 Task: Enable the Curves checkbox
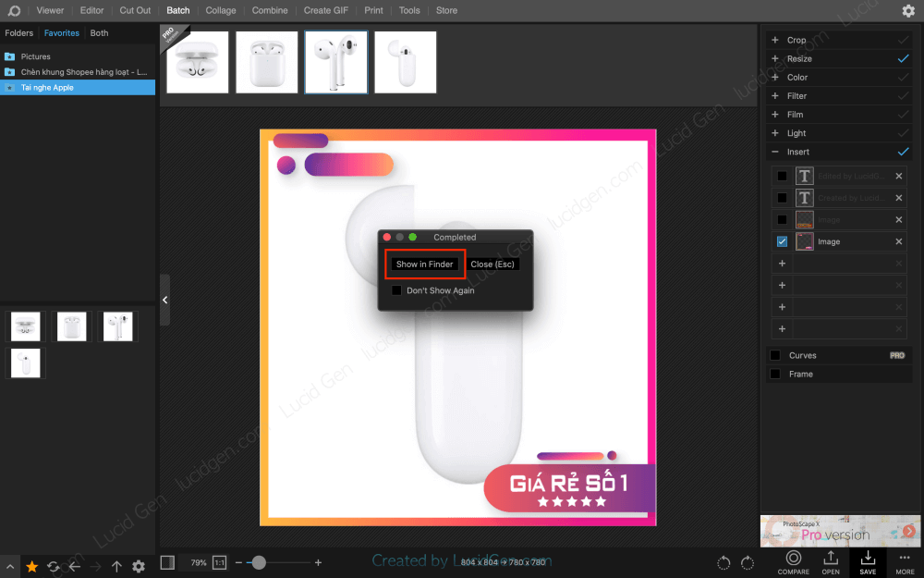pyautogui.click(x=775, y=355)
